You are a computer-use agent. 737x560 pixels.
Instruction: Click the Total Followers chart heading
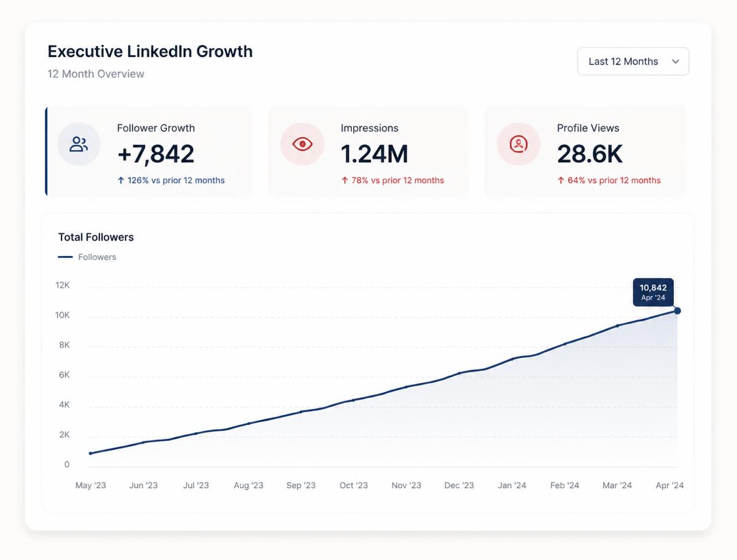pos(96,237)
